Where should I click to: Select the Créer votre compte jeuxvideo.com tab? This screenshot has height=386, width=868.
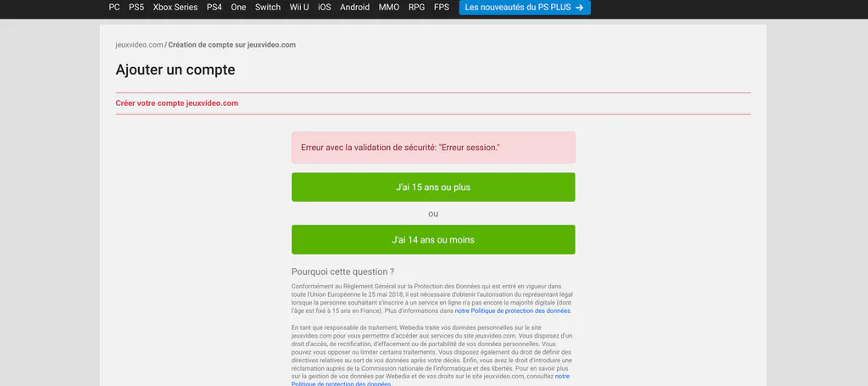tap(177, 103)
